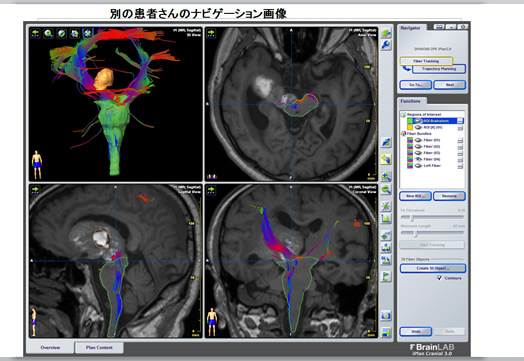
Task: Toggle the Contours checkbox
Action: [439, 278]
